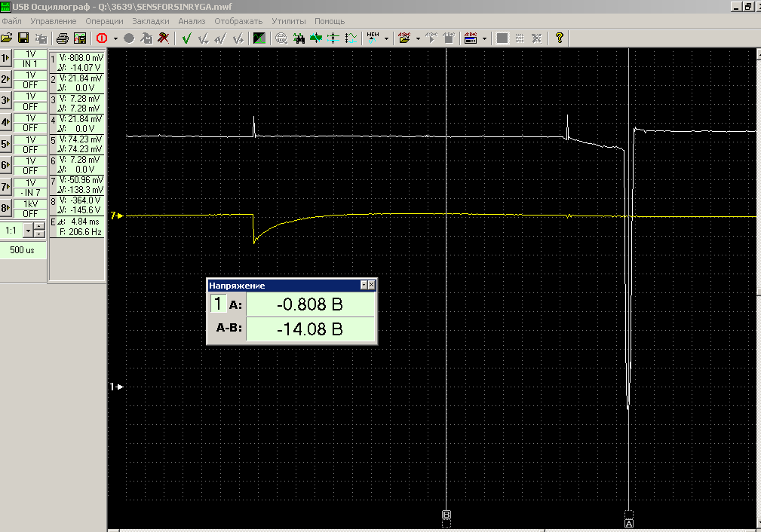The width and height of the screenshot is (761, 532).
Task: Click the gray circle stop icon
Action: [129, 38]
